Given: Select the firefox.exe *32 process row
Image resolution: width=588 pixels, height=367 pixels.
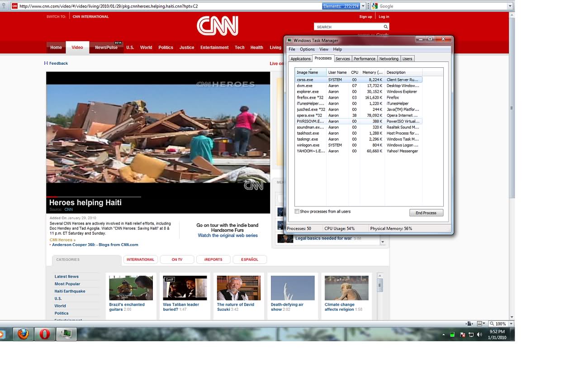Looking at the screenshot, I should [359, 98].
